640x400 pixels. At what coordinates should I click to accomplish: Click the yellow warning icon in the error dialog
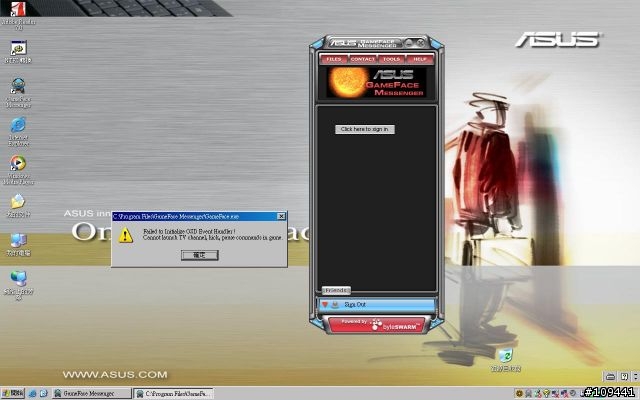point(126,236)
